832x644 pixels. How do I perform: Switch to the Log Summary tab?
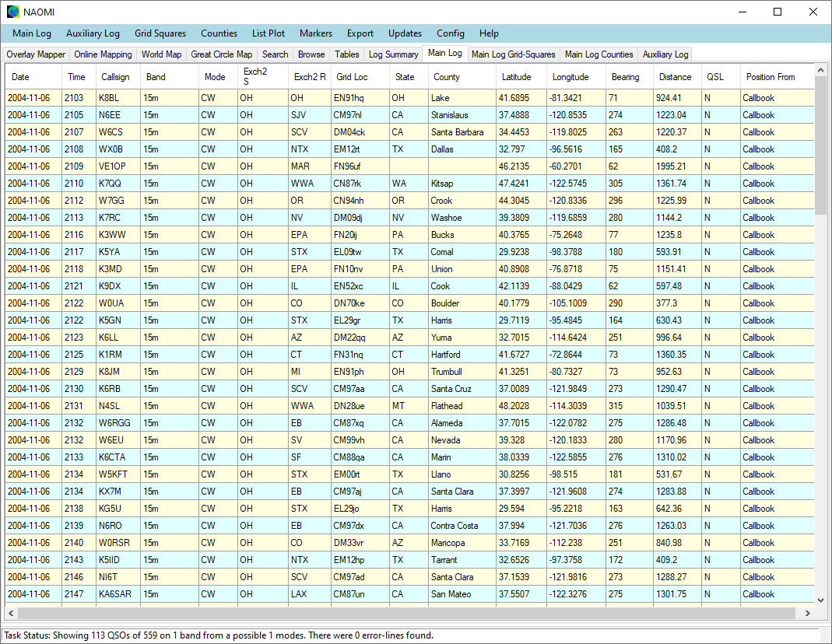pos(393,54)
